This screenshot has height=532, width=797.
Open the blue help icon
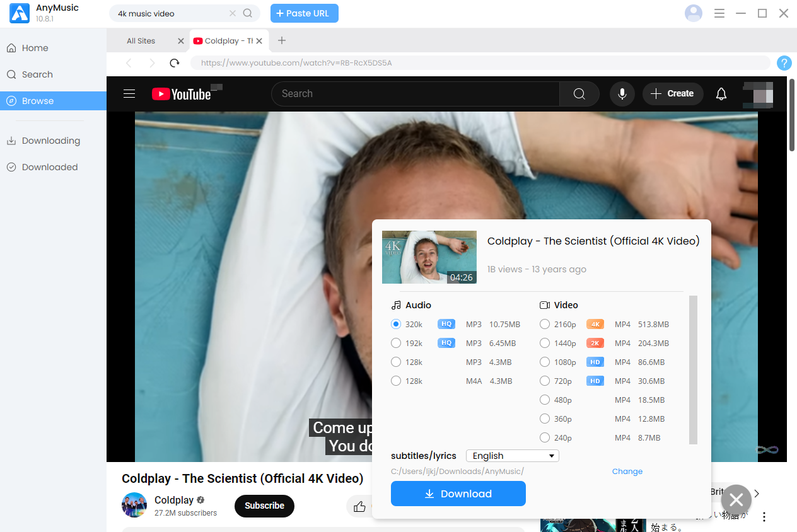tap(784, 63)
